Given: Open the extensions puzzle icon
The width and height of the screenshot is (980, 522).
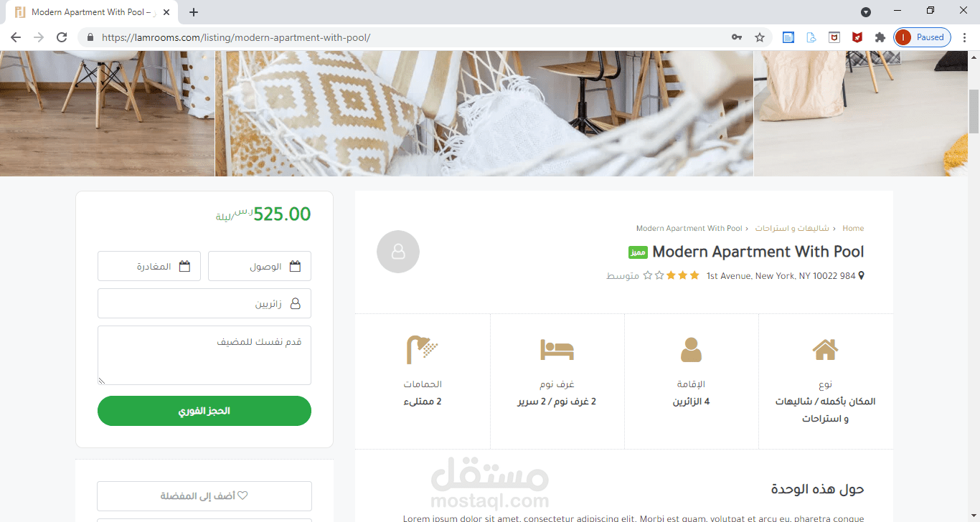Looking at the screenshot, I should coord(880,37).
